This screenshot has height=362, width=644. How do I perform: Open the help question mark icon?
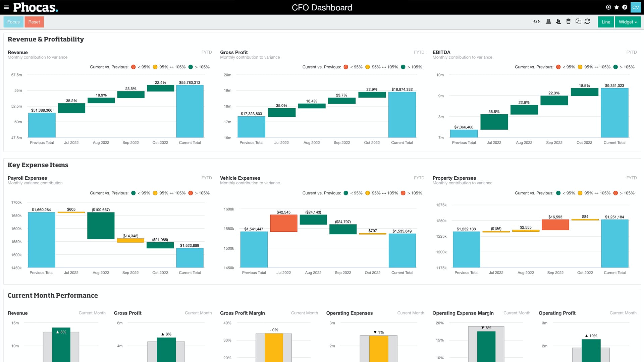click(625, 7)
